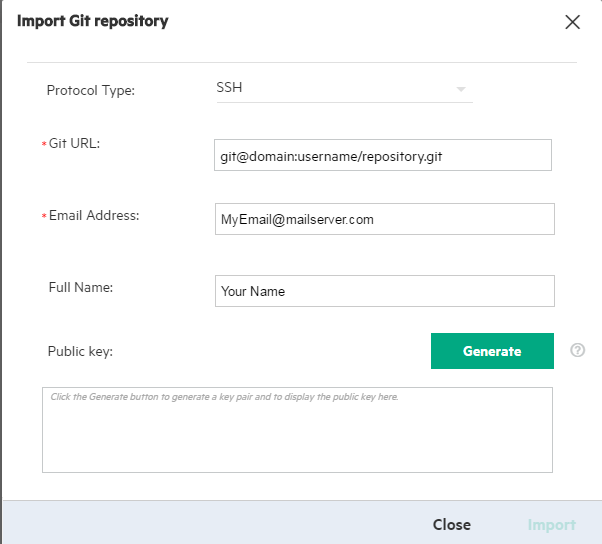Screen dimensions: 602x544
Task: Select the Full Name input field
Action: (384, 292)
